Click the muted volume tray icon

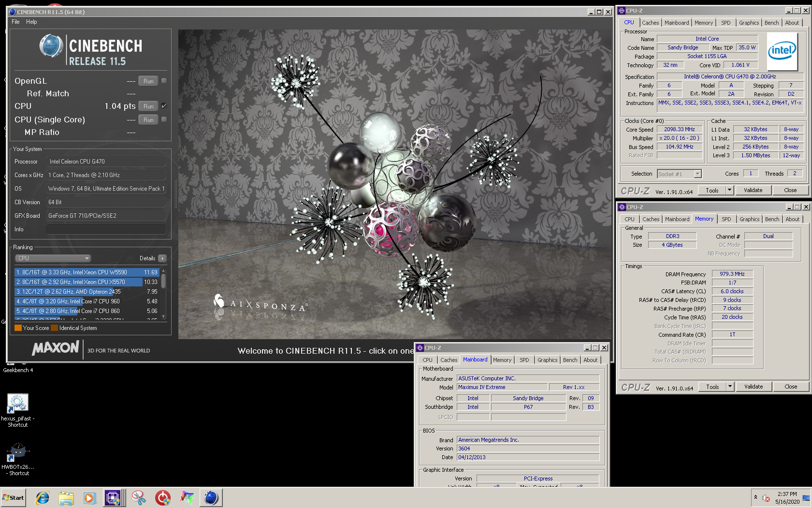pyautogui.click(x=766, y=498)
